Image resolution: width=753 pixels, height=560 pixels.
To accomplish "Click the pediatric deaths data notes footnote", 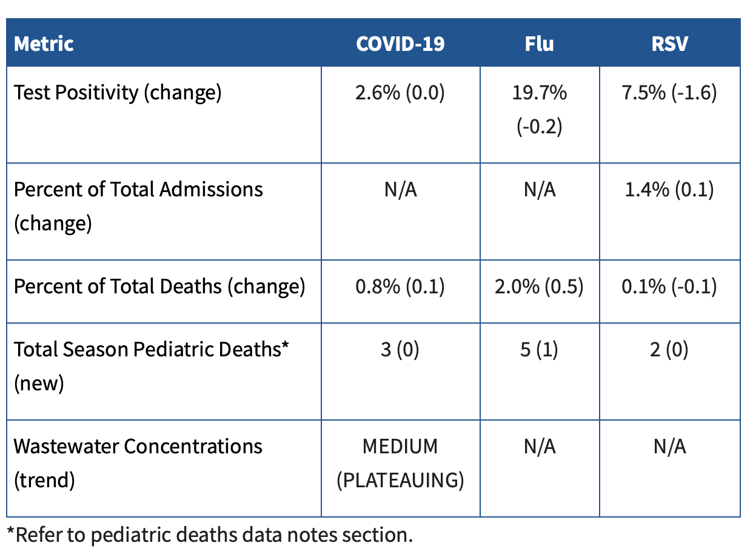I will [210, 535].
